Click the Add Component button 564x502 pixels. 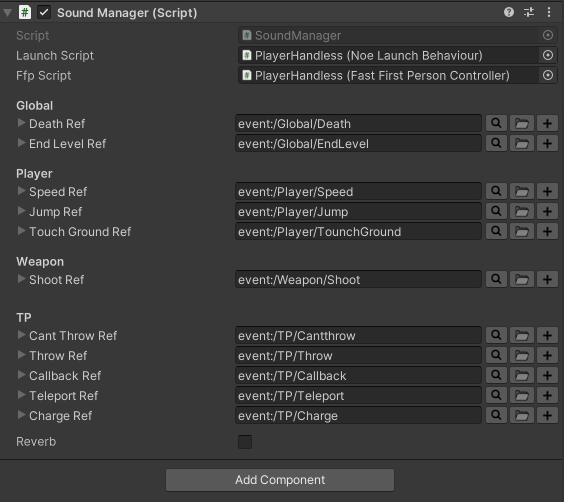tap(280, 480)
